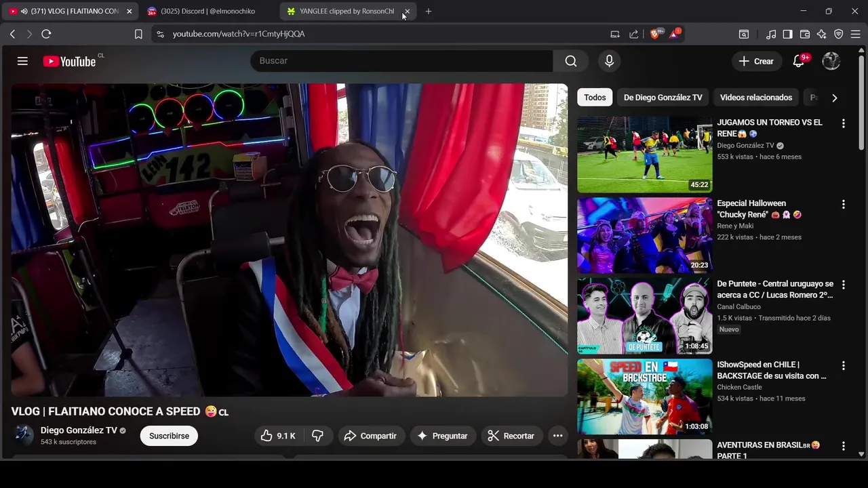Like the video with thumbs-up
The width and height of the screenshot is (868, 488).
[x=278, y=436]
